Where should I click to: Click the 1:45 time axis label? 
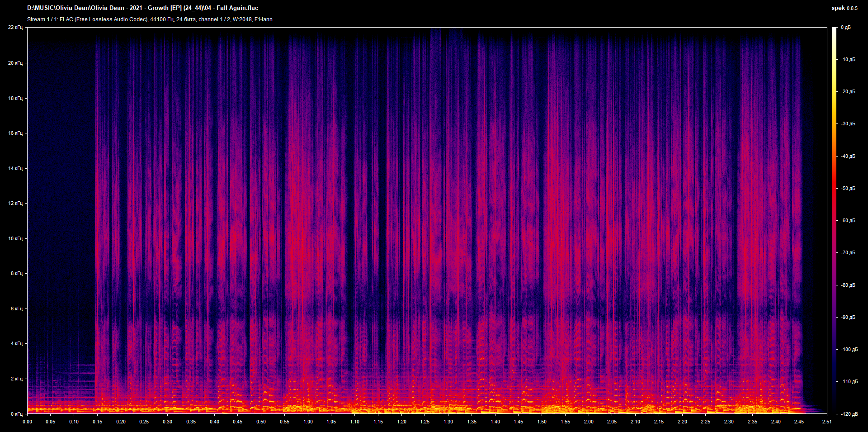point(519,422)
